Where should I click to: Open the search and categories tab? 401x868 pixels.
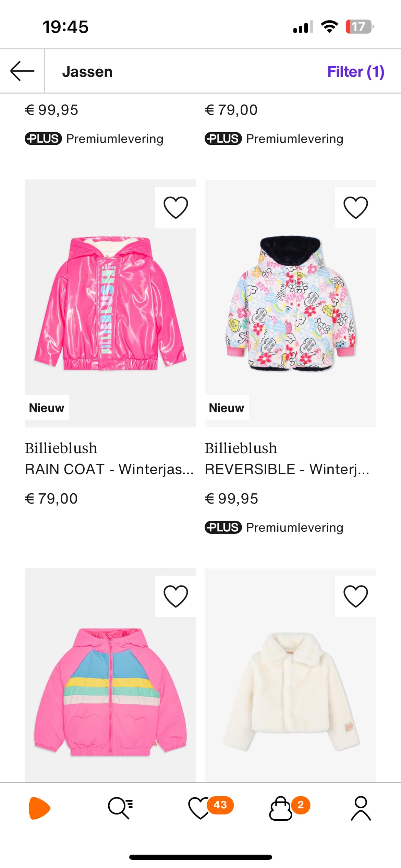[120, 808]
